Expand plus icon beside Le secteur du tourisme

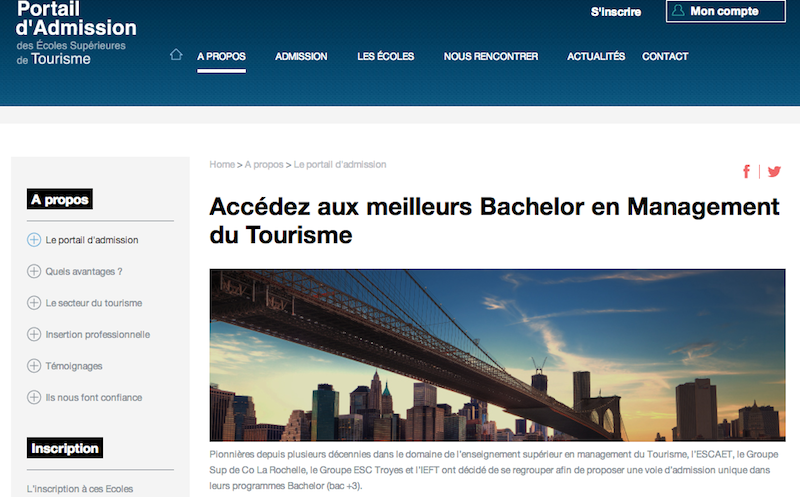pyautogui.click(x=34, y=303)
